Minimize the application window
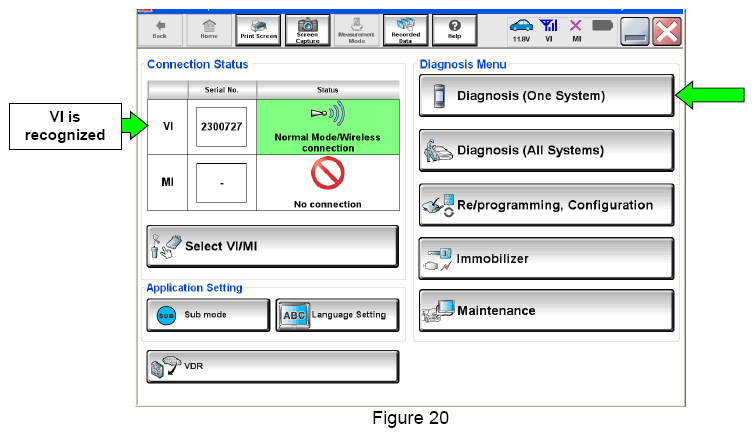This screenshot has width=754, height=437. pos(635,32)
